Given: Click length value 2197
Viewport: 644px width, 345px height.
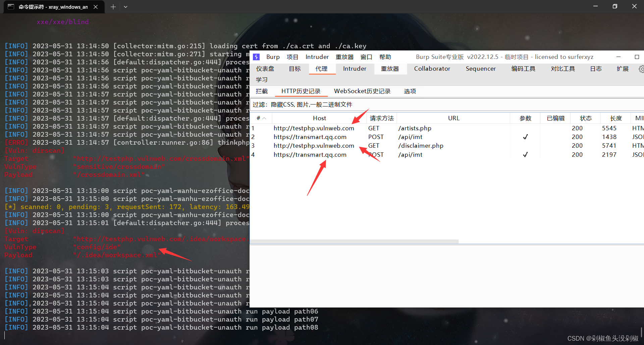Looking at the screenshot, I should [609, 155].
